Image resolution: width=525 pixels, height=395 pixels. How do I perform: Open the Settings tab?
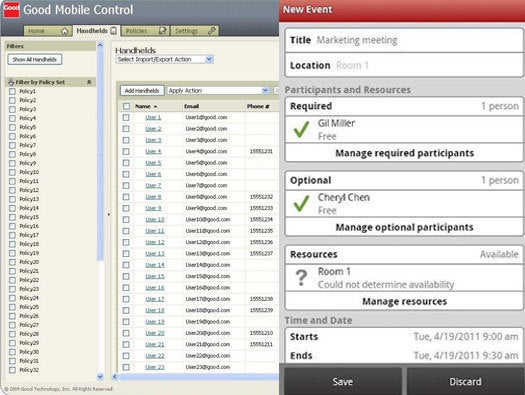coord(195,31)
